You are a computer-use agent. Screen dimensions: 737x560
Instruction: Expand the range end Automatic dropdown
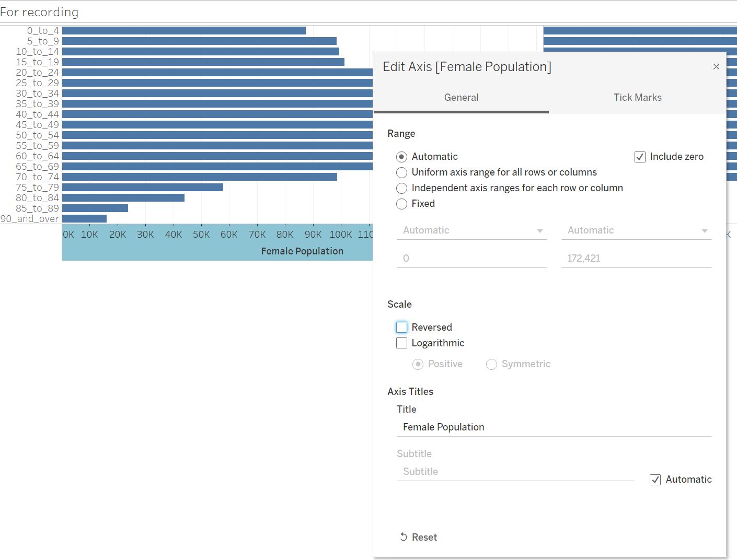pyautogui.click(x=636, y=230)
